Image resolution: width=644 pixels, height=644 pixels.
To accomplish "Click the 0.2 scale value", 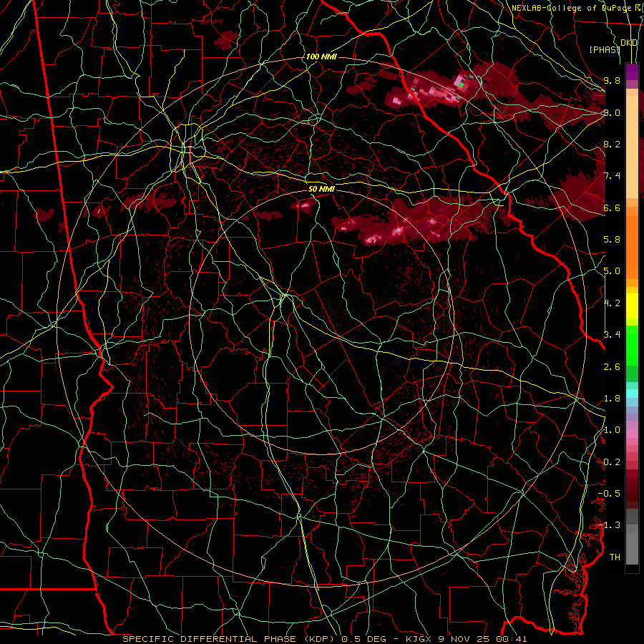I will click(612, 462).
